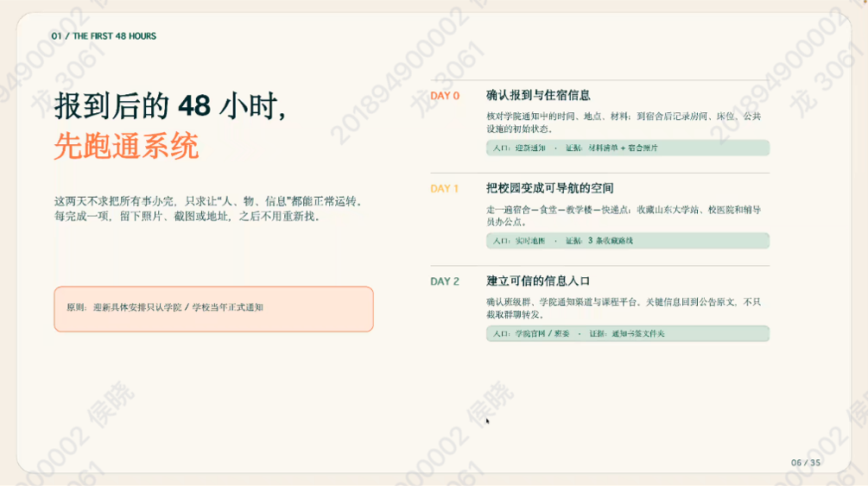This screenshot has height=486, width=868.
Task: Click the DAY 2 label
Action: (445, 281)
